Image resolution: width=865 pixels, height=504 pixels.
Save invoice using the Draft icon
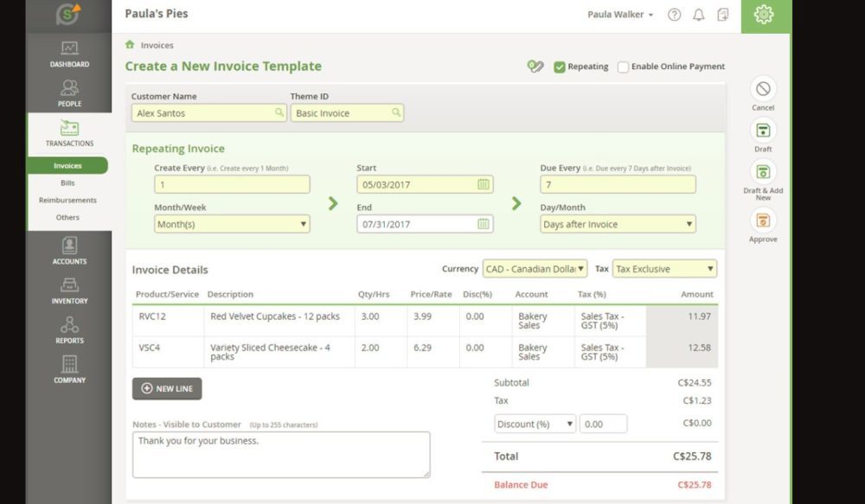pos(763,131)
